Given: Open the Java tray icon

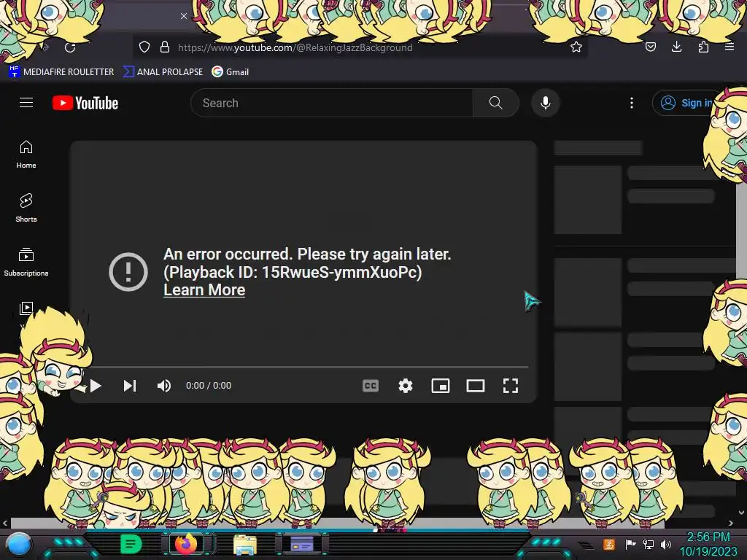Looking at the screenshot, I should click(609, 544).
